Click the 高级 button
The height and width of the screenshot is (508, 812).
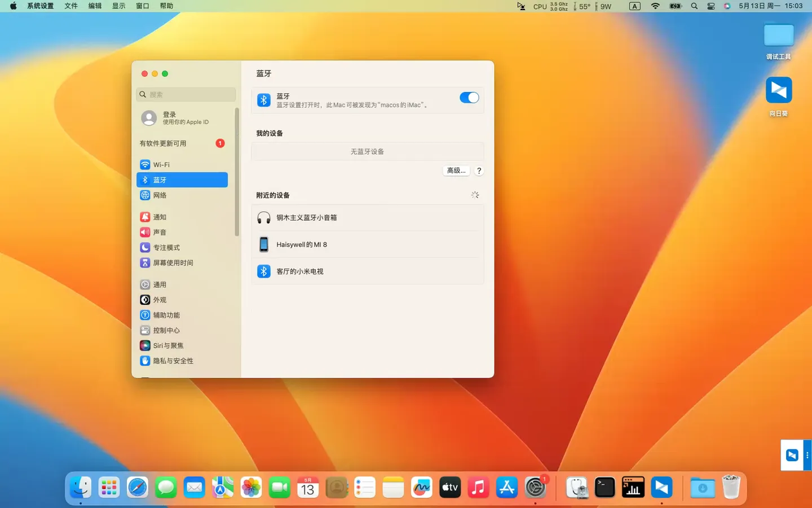point(456,170)
